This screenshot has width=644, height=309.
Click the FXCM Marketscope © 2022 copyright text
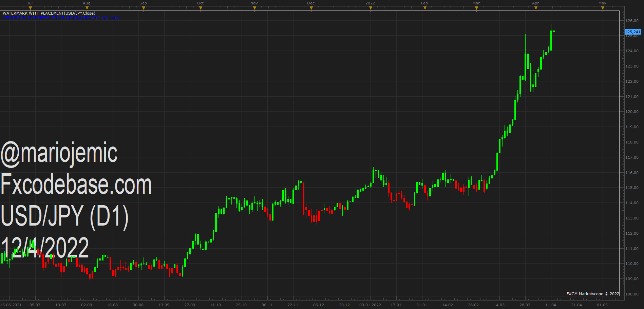click(x=593, y=294)
